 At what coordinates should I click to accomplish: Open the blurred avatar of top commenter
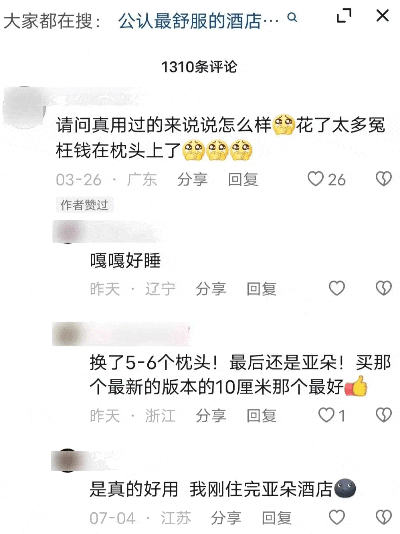pos(25,107)
